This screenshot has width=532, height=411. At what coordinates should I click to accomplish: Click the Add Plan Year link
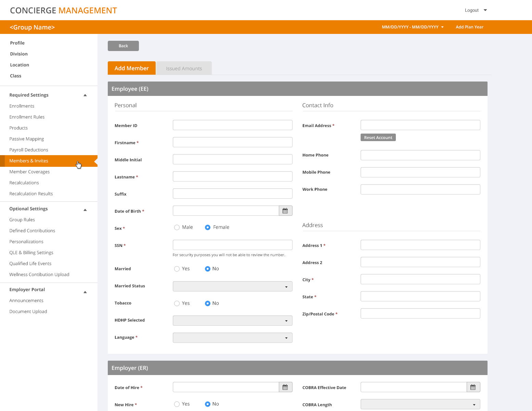tap(469, 27)
